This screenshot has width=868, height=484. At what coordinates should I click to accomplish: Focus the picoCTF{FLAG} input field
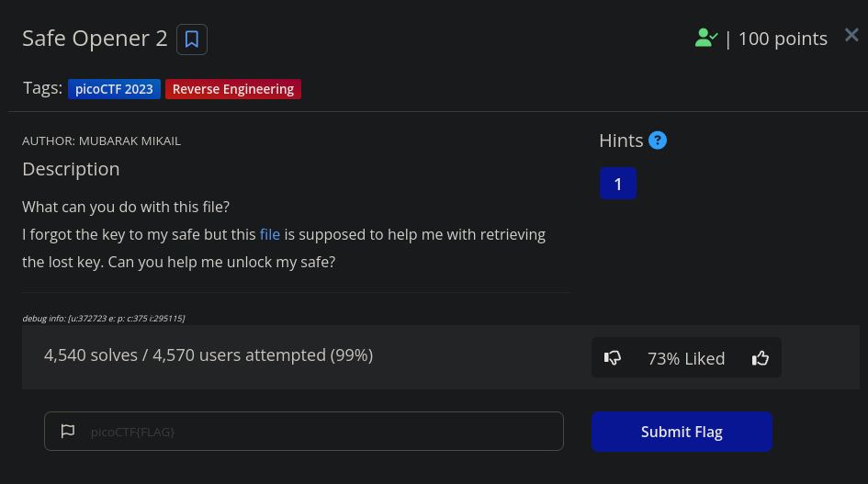(x=304, y=431)
